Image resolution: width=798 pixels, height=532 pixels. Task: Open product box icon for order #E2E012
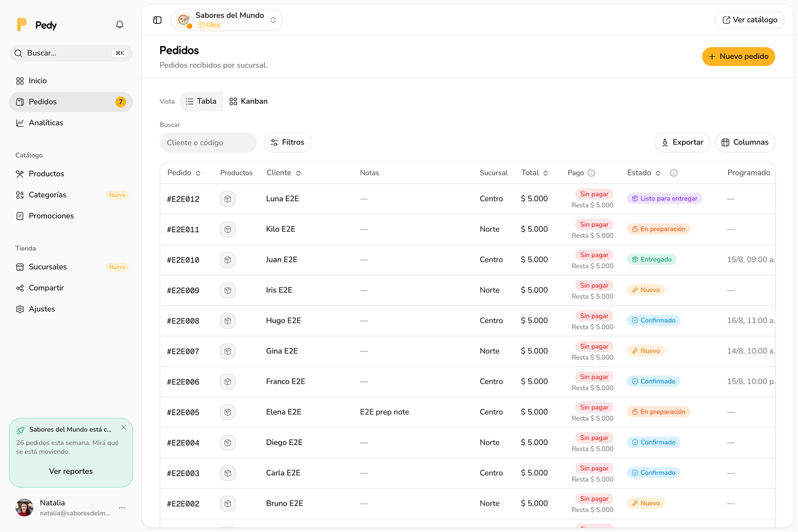[228, 199]
